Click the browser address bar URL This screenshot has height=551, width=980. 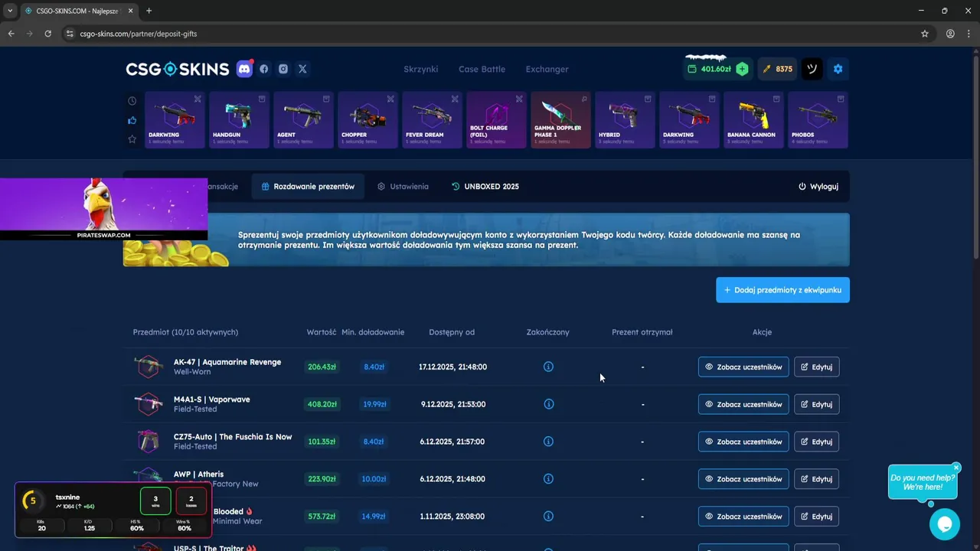click(x=139, y=34)
